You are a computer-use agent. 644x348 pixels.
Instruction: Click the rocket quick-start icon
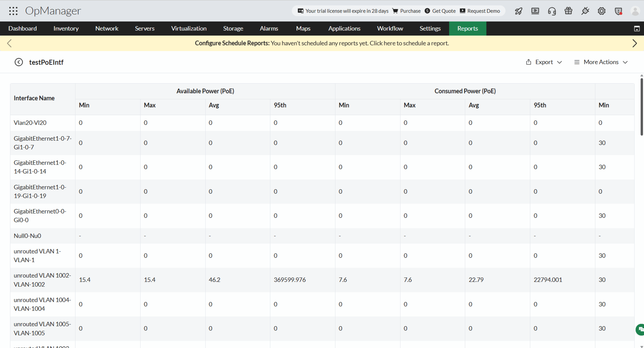pyautogui.click(x=518, y=11)
